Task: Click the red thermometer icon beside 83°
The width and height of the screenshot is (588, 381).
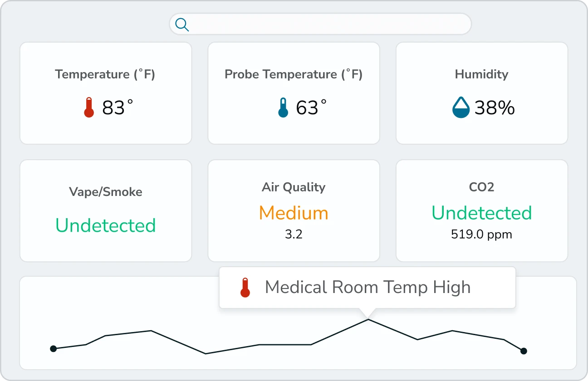Action: click(89, 108)
